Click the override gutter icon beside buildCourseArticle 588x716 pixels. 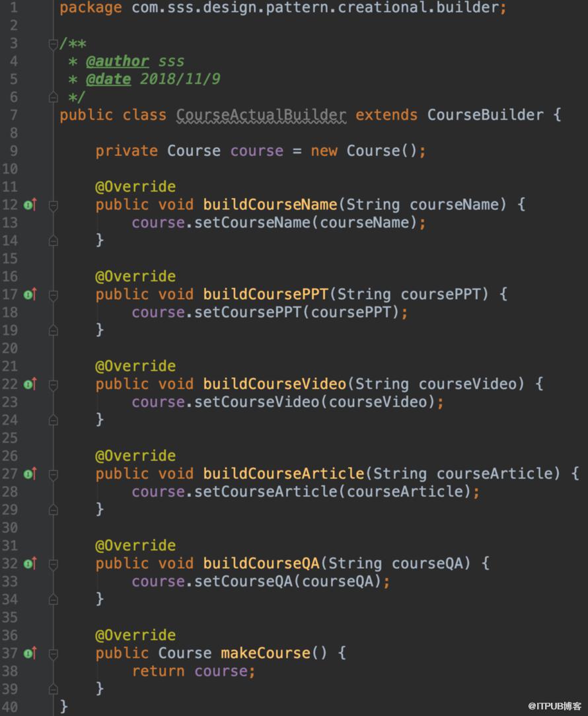(x=30, y=474)
